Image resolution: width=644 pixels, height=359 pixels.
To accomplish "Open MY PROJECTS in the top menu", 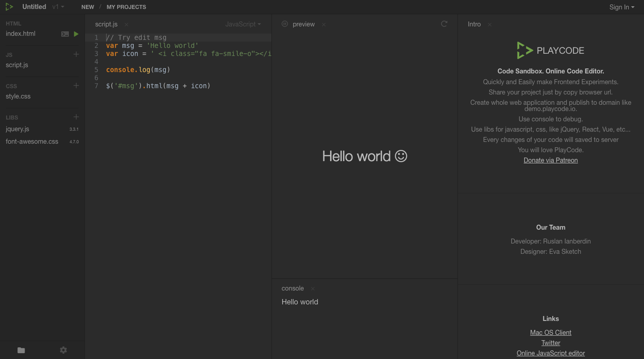I will click(126, 7).
